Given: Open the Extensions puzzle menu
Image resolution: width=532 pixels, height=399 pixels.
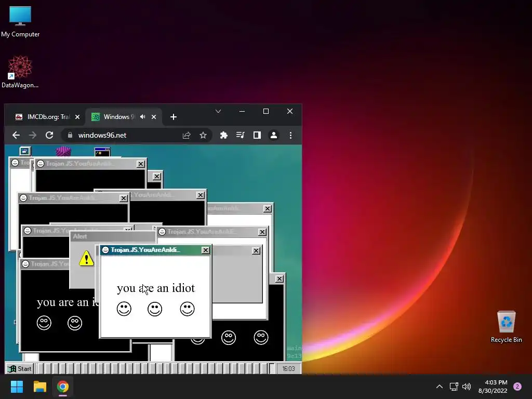Looking at the screenshot, I should 223,136.
